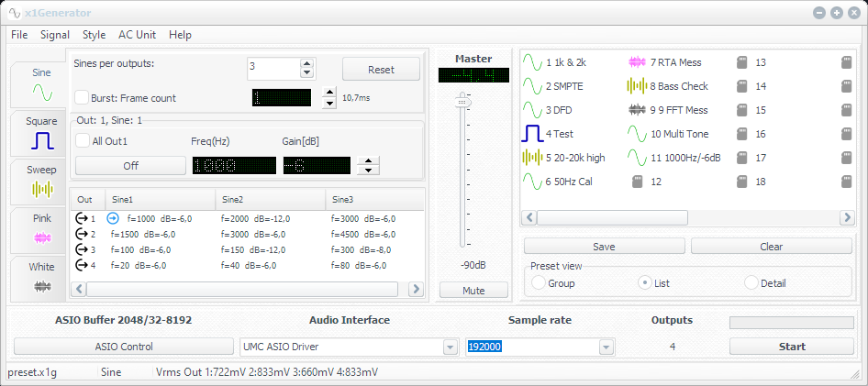The width and height of the screenshot is (868, 386).
Task: Mute the master output
Action: (x=473, y=291)
